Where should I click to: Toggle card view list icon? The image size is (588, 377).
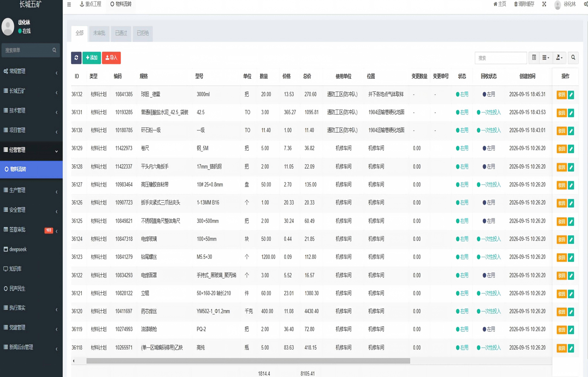click(x=534, y=58)
